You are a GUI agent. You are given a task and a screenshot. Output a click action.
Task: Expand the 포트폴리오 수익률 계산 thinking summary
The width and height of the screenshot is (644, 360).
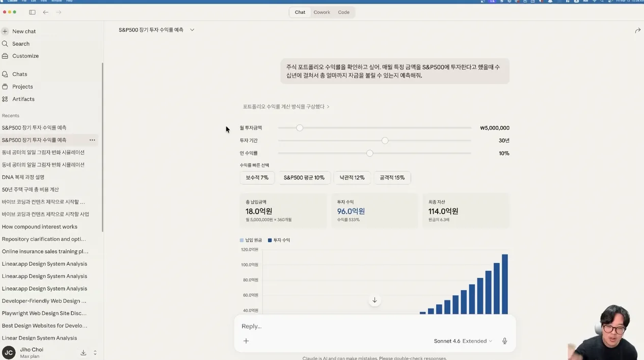point(286,107)
